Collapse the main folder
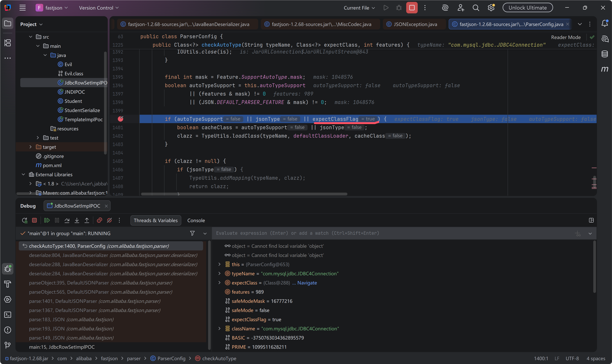 38,46
